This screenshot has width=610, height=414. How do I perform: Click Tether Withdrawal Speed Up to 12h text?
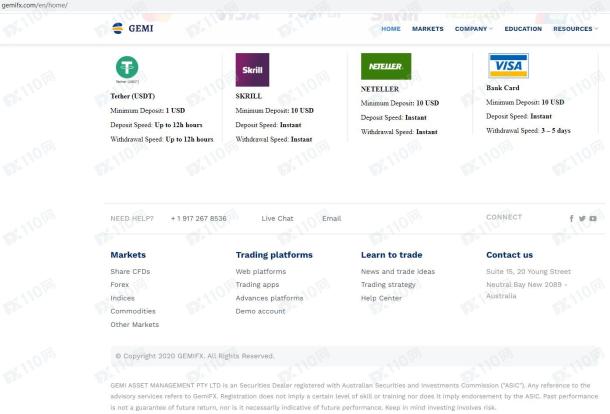point(162,139)
